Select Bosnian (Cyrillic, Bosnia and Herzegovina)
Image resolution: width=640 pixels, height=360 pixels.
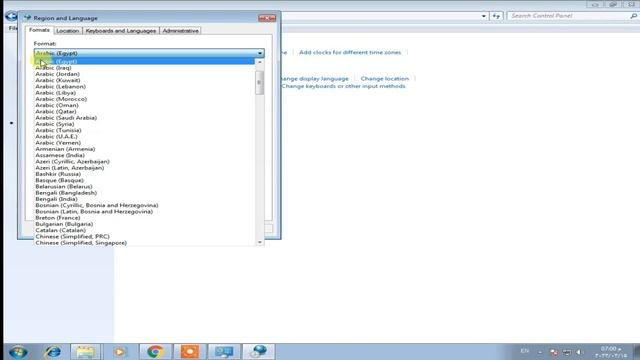[x=144, y=205]
